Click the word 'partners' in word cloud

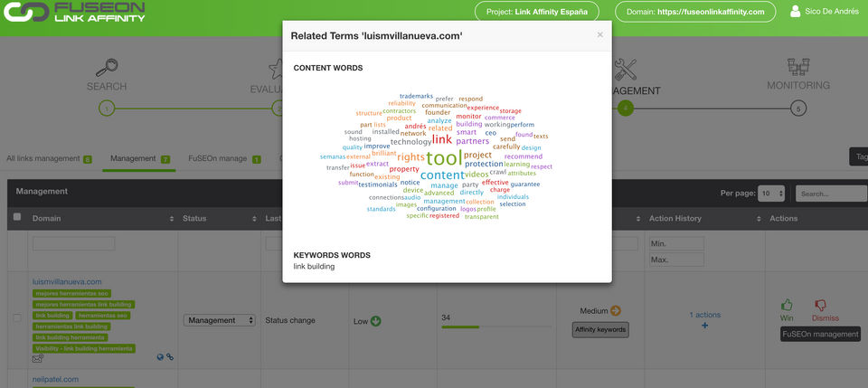[x=473, y=141]
